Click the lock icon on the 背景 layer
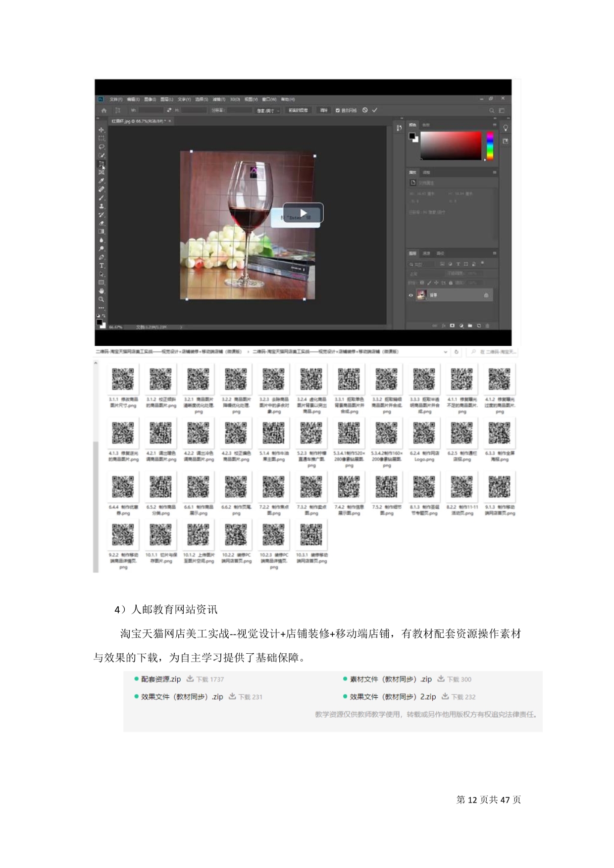The height and width of the screenshot is (868, 614). pos(486,295)
